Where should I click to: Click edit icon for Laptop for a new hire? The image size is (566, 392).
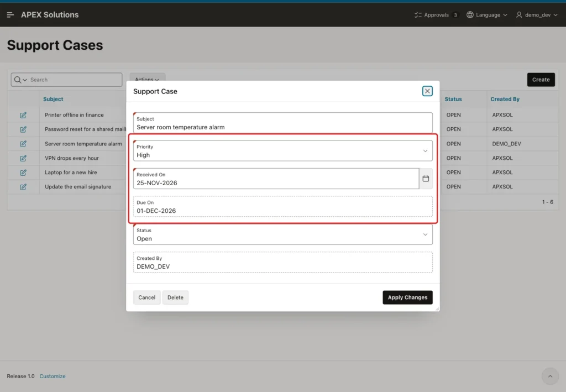pyautogui.click(x=23, y=173)
